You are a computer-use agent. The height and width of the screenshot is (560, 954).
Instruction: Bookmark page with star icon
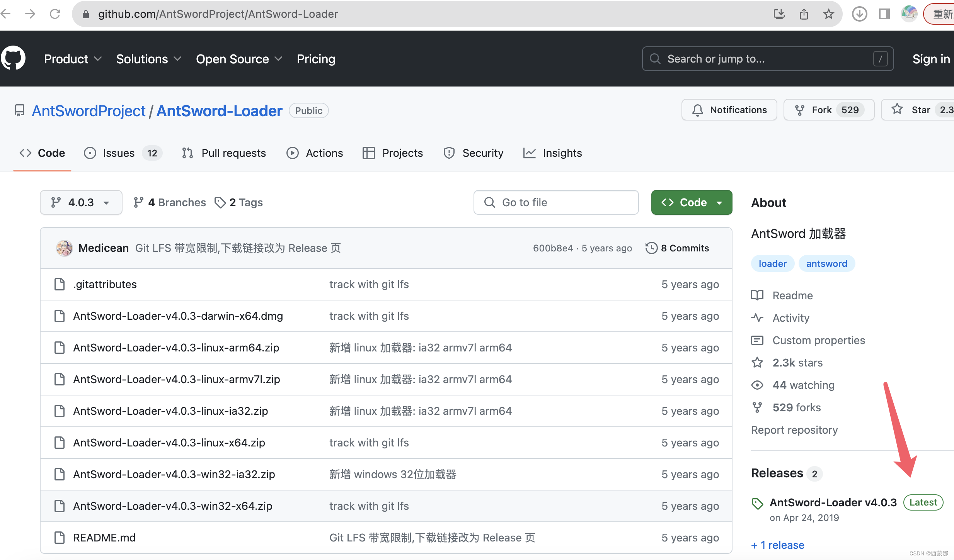[828, 14]
